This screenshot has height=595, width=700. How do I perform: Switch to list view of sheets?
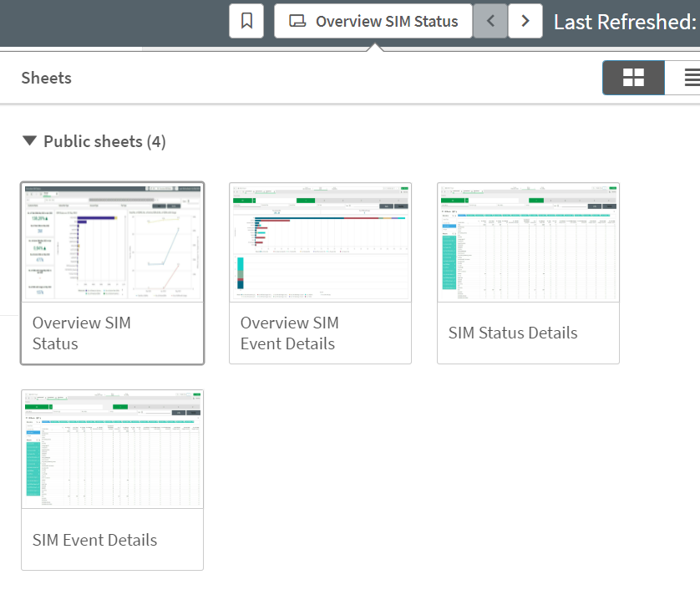[x=688, y=77]
